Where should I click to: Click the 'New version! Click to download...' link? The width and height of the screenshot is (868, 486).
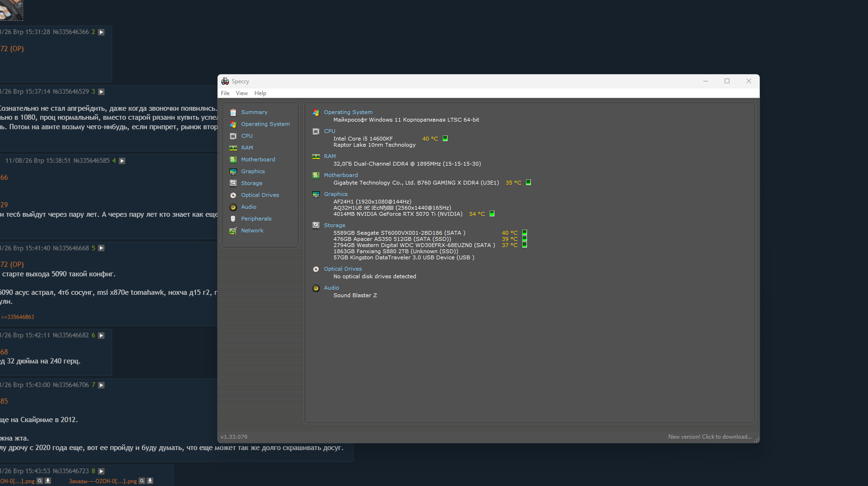tap(710, 437)
